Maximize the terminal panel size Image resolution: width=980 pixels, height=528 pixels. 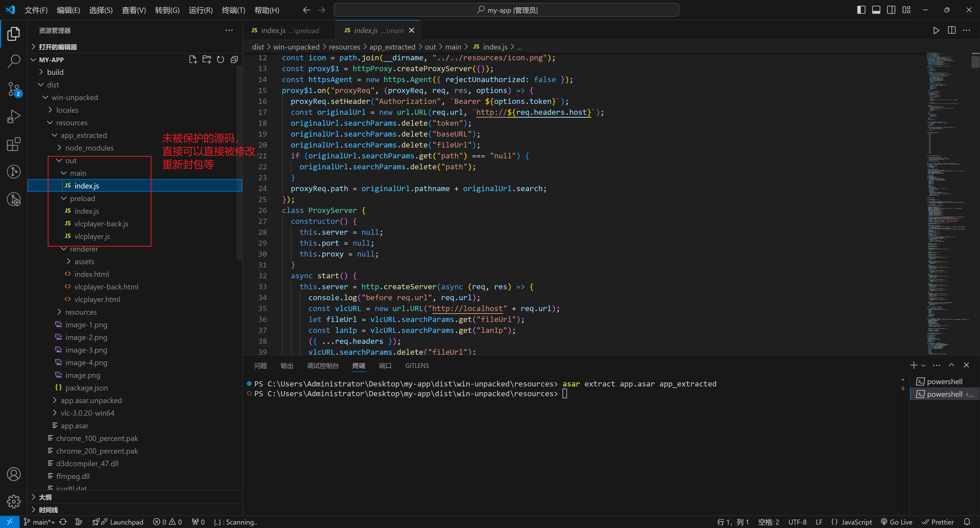tap(951, 365)
